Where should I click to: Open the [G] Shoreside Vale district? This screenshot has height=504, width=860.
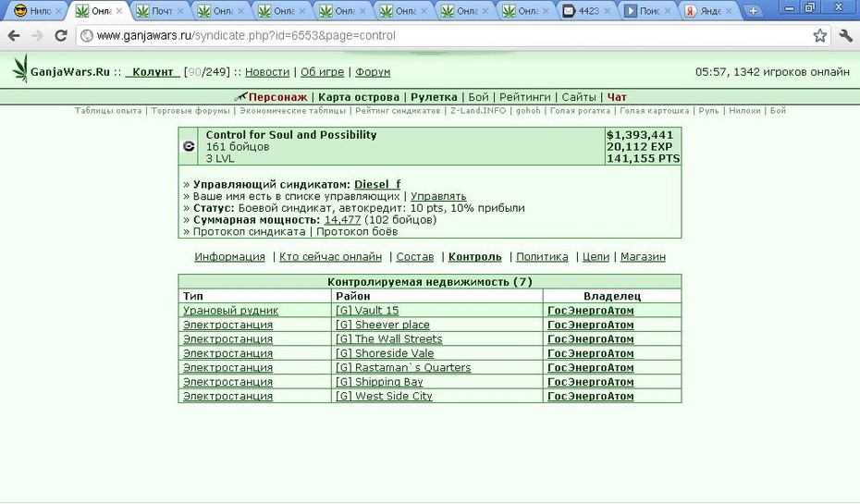tap(385, 353)
